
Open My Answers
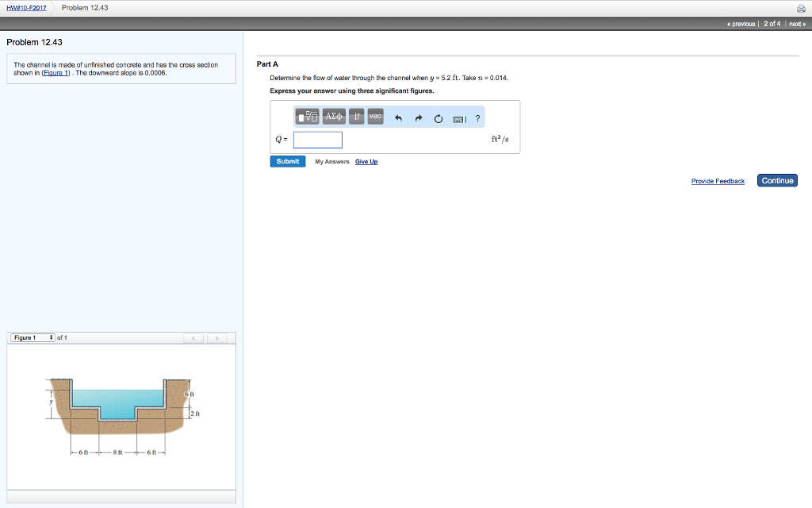tap(331, 162)
